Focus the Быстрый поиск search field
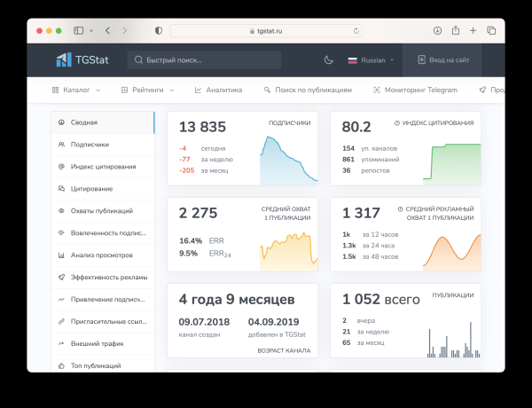The height and width of the screenshot is (408, 532). click(x=204, y=60)
